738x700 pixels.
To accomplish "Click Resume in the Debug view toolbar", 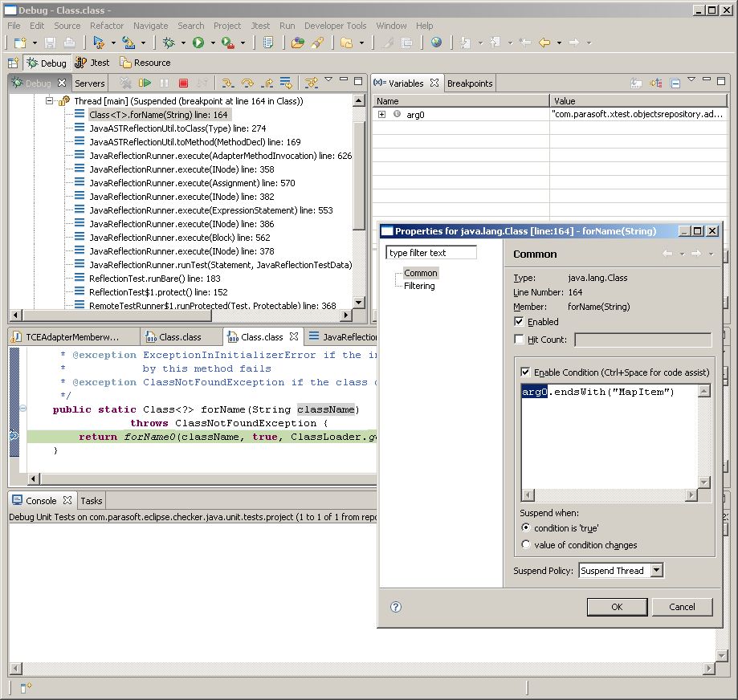I will [145, 83].
